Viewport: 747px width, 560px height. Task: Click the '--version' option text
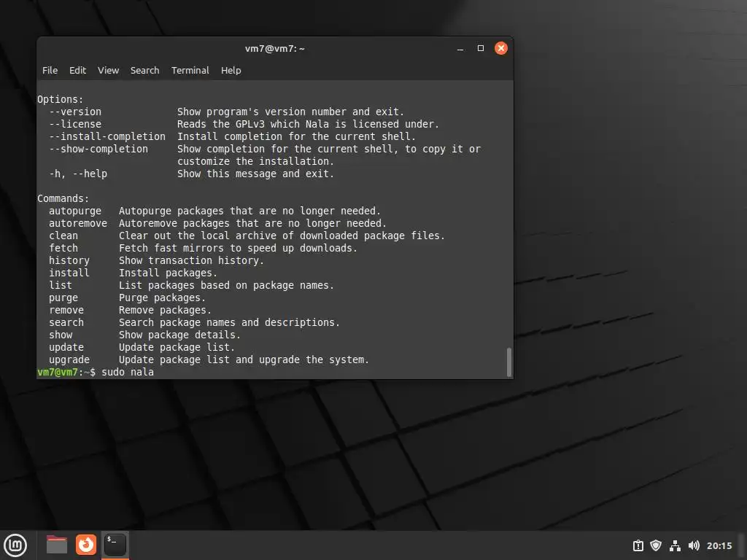75,112
